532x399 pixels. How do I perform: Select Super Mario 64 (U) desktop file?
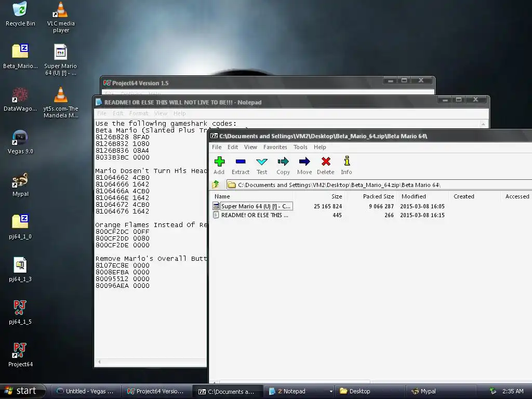(60, 60)
